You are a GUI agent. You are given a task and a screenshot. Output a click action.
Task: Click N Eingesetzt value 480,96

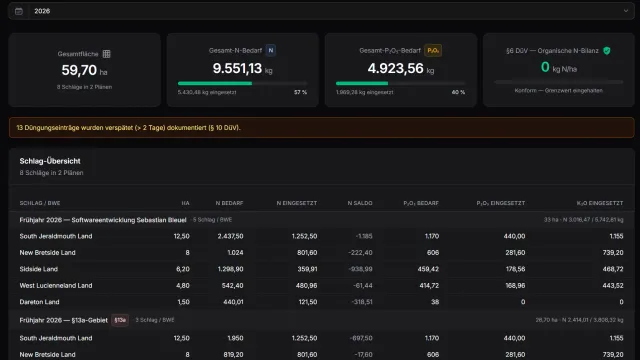pos(306,285)
